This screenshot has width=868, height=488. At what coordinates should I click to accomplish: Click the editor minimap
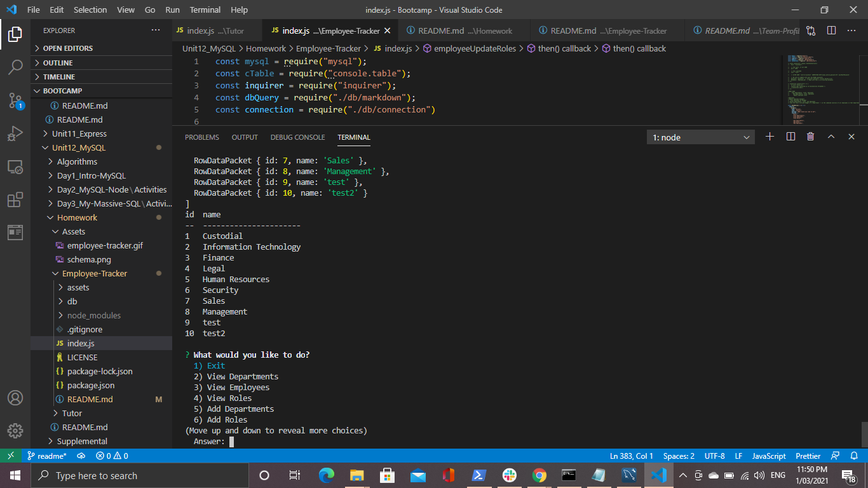[x=820, y=89]
